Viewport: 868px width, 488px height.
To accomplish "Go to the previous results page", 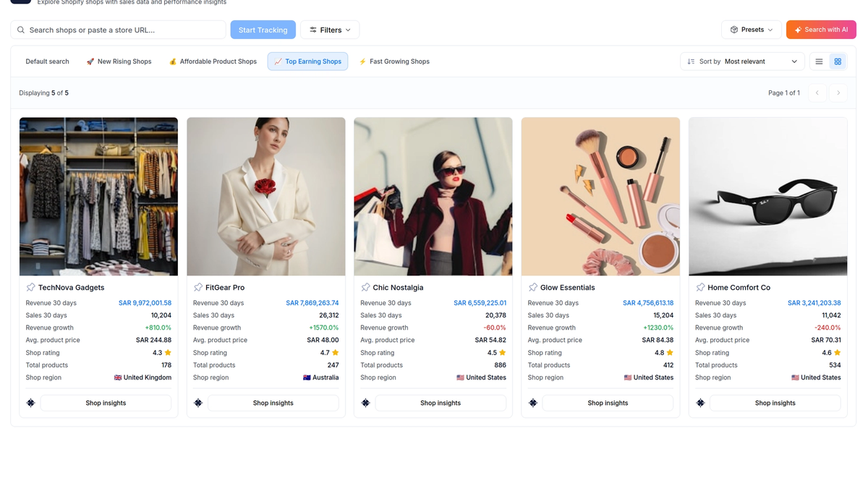I will (817, 93).
